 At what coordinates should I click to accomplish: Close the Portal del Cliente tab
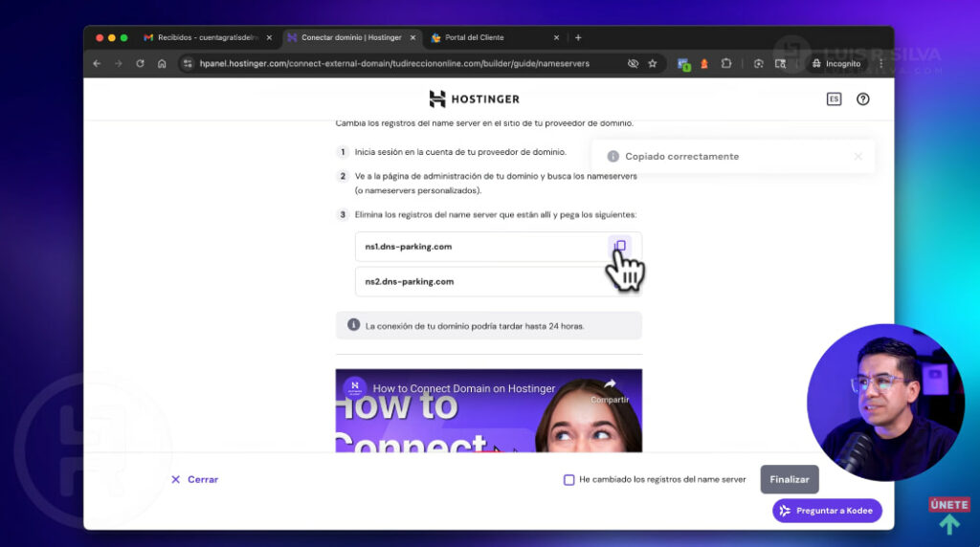(556, 37)
